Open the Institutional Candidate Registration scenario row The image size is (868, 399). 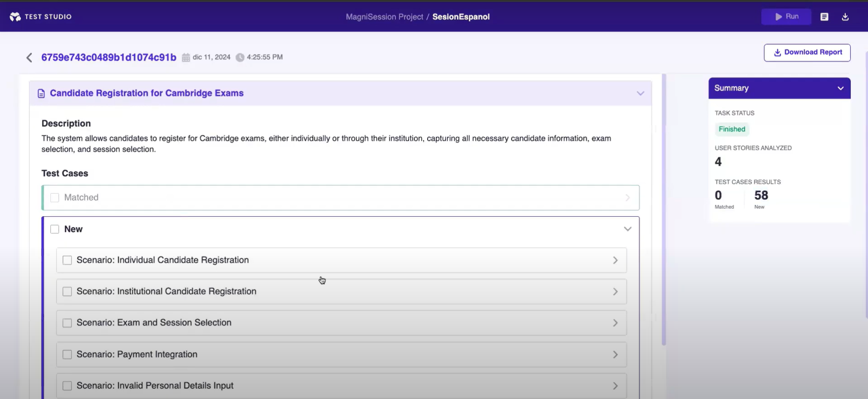(340, 292)
